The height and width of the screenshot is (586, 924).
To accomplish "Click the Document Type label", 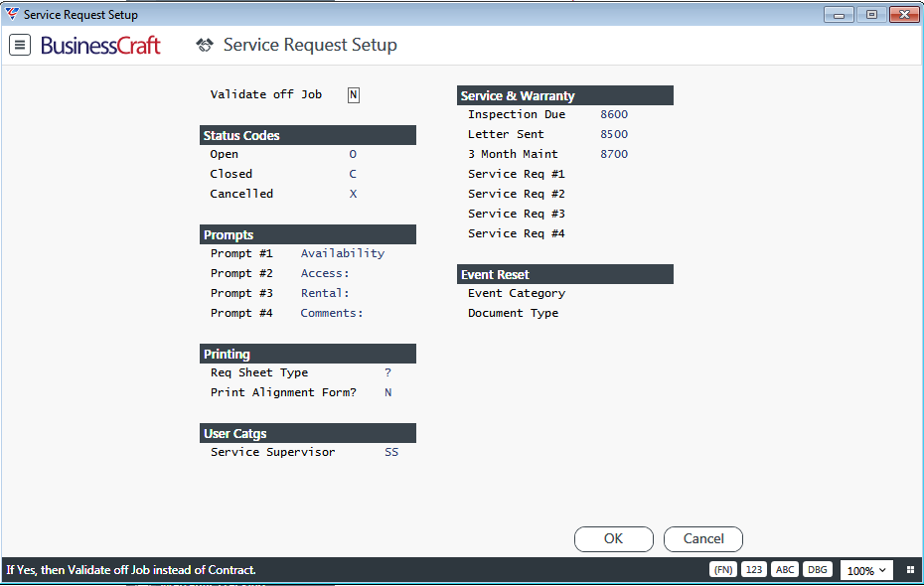I will click(x=513, y=313).
